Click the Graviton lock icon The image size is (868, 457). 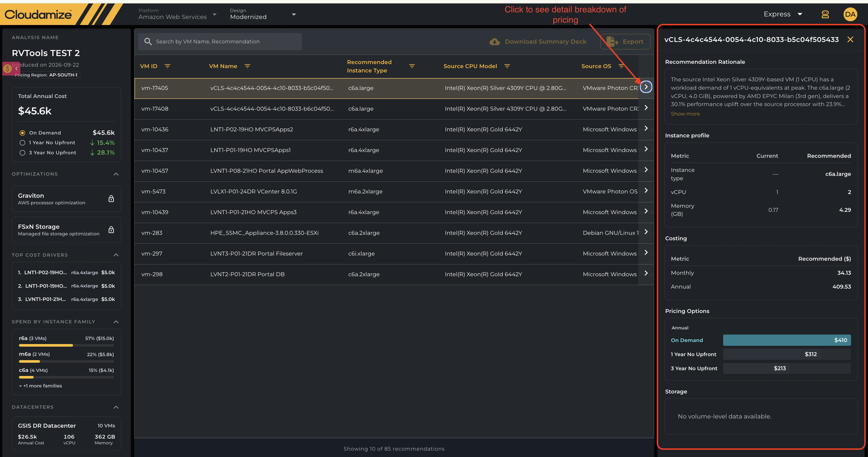pyautogui.click(x=111, y=199)
